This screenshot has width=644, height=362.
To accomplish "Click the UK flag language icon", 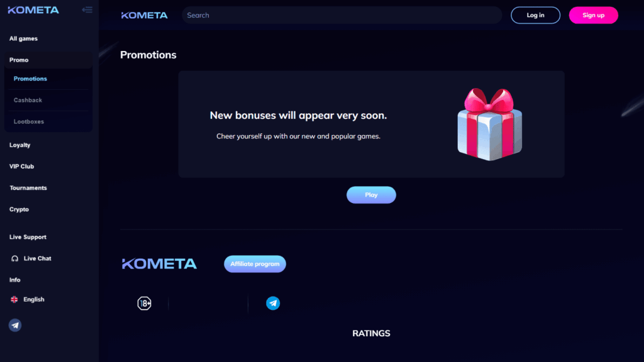I will [14, 300].
